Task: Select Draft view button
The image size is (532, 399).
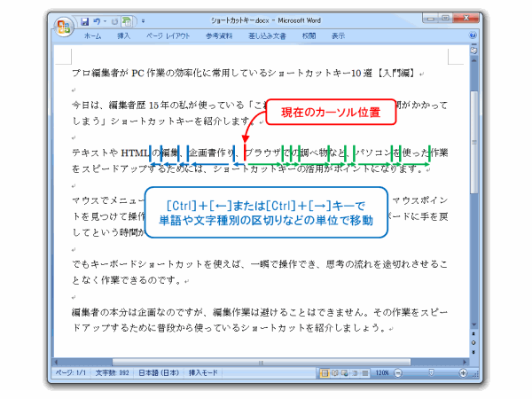Action: click(x=364, y=373)
